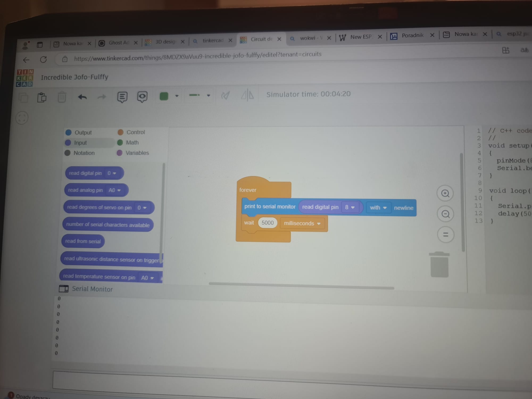Switch to the wokwi browser tab

click(x=311, y=38)
